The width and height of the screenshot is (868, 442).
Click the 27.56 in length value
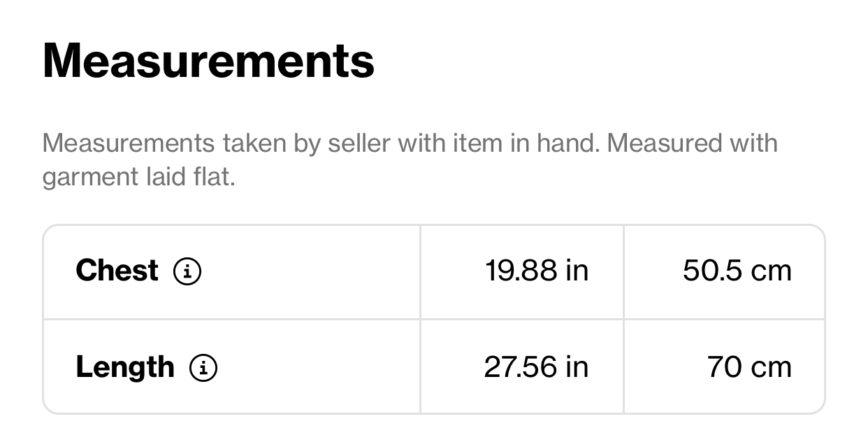coord(536,367)
